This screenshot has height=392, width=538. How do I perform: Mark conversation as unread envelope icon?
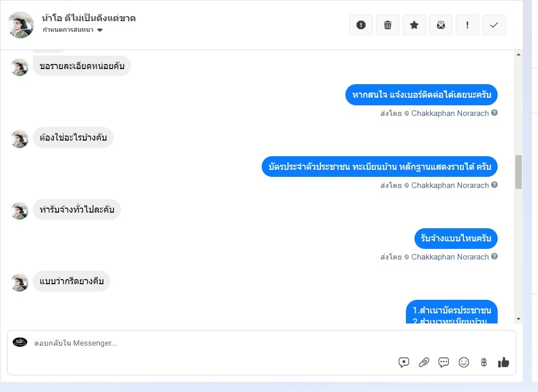(441, 25)
